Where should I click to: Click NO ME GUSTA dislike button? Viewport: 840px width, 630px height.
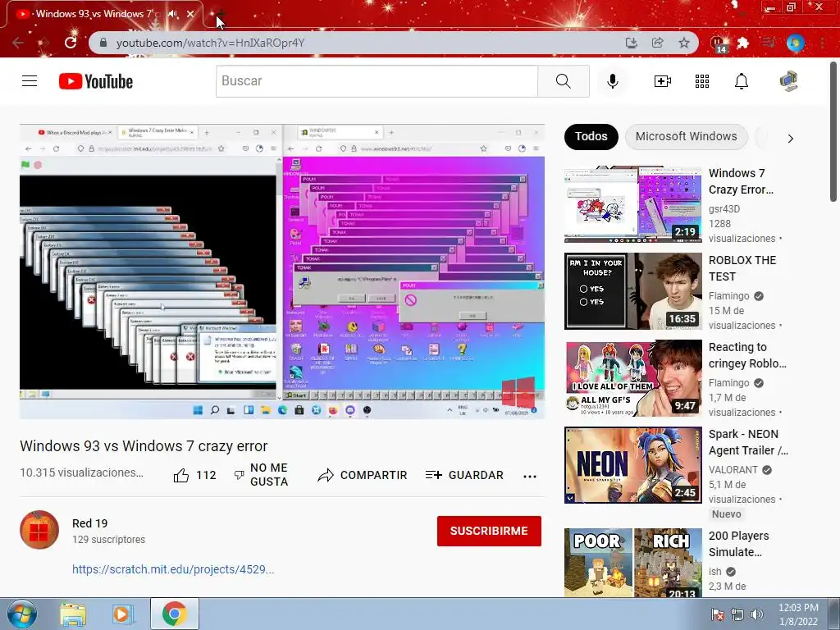[x=262, y=475]
